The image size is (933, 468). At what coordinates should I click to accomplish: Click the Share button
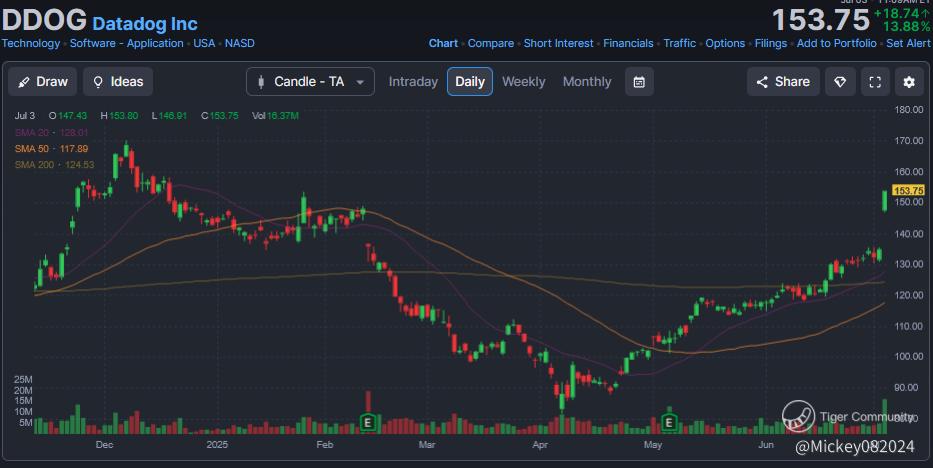[x=783, y=81]
